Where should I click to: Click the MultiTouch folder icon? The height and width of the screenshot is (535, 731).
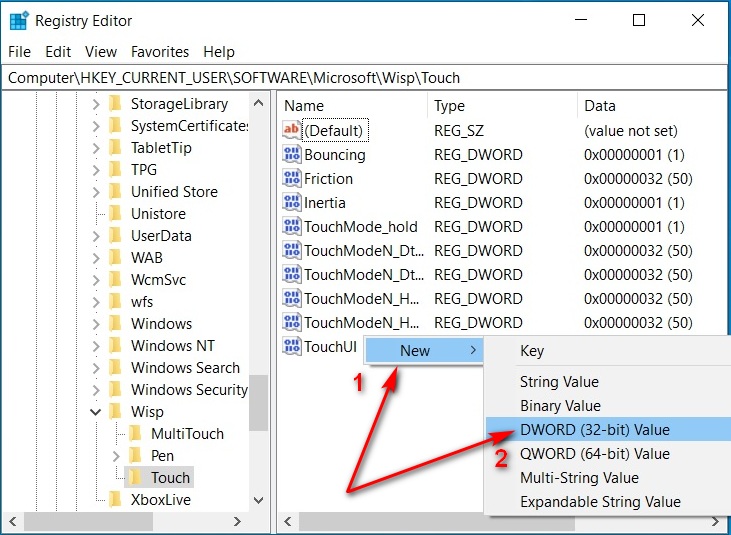tap(136, 433)
